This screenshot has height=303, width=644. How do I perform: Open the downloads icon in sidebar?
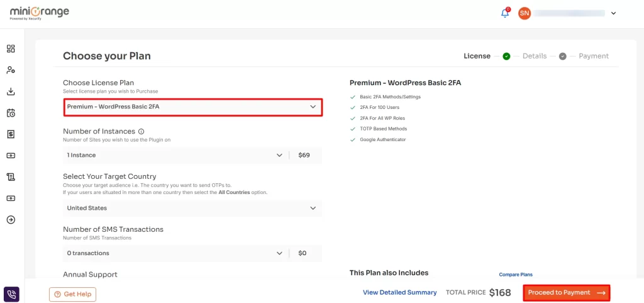tap(11, 91)
